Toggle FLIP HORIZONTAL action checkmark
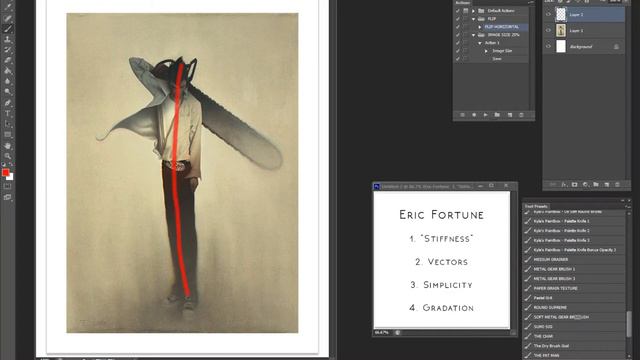Image resolution: width=640 pixels, height=360 pixels. pos(458,27)
